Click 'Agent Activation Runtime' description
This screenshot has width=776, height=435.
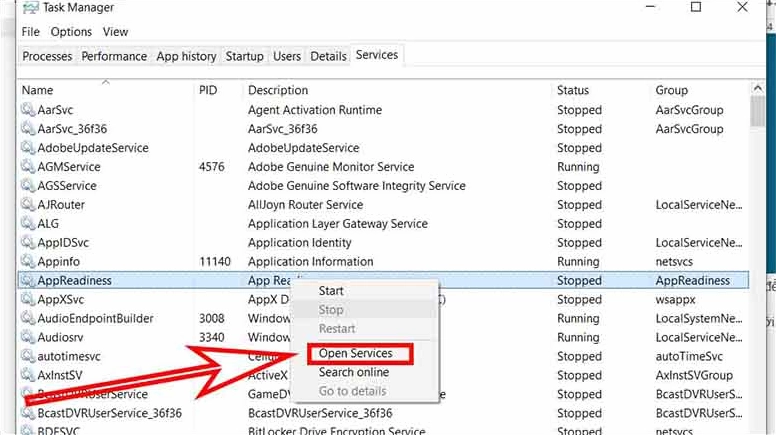[x=315, y=110]
